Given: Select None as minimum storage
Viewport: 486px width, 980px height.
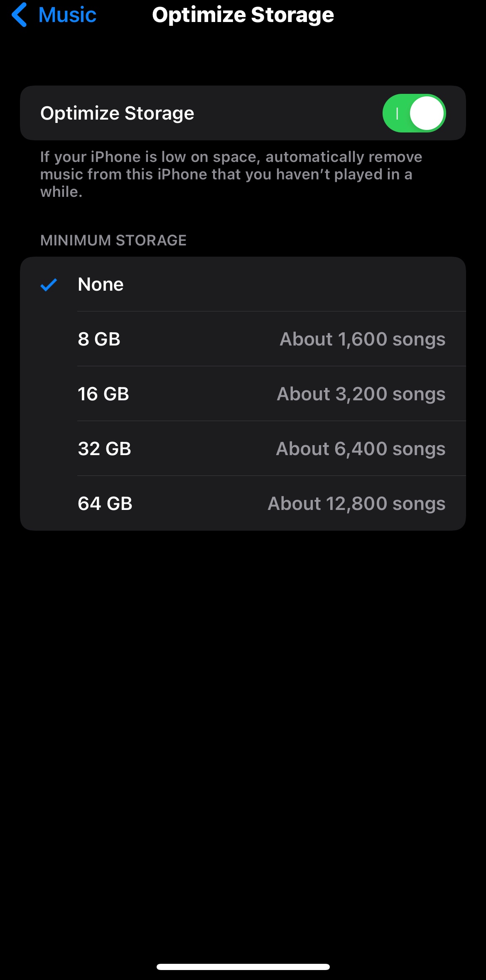Looking at the screenshot, I should pos(101,285).
